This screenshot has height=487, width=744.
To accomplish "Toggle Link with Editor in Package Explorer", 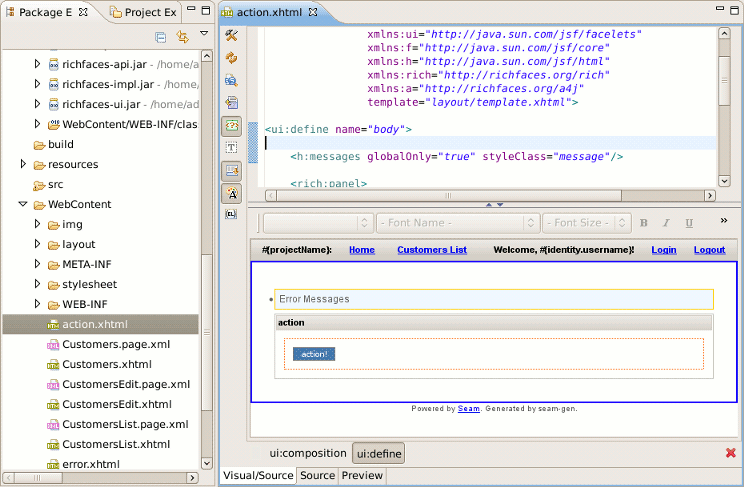I will (182, 37).
